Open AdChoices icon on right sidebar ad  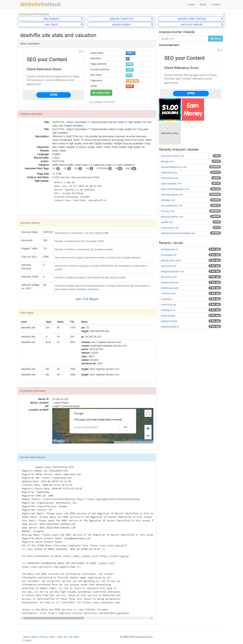click(x=218, y=50)
